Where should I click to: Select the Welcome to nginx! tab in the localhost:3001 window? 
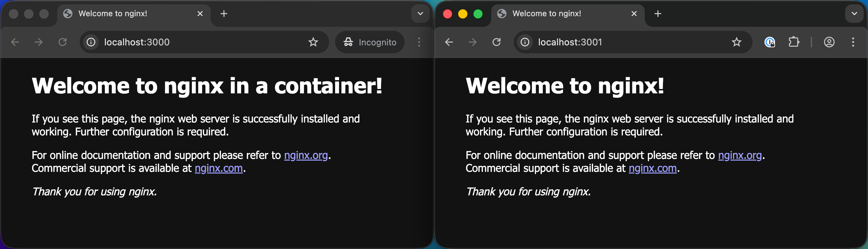[x=568, y=14]
